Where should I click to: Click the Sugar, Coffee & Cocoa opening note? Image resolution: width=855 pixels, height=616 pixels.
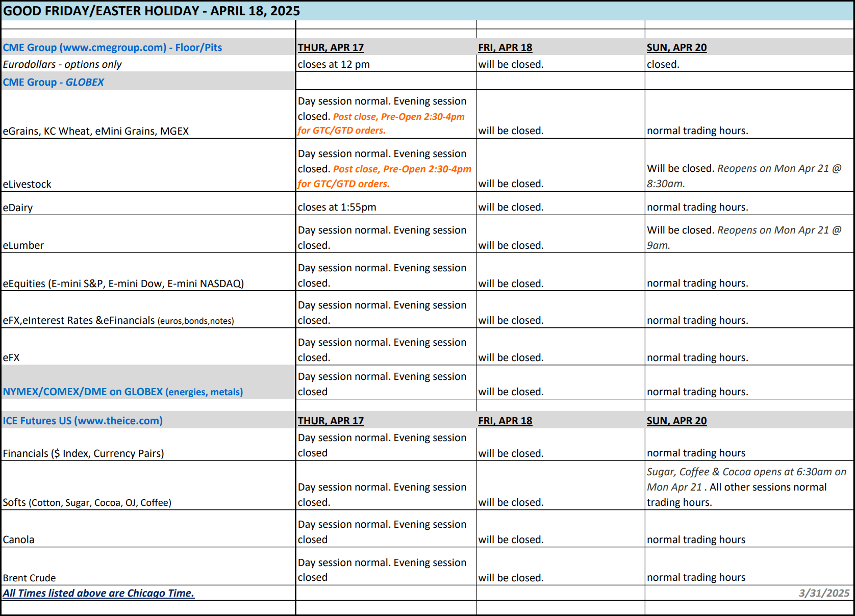pos(746,479)
